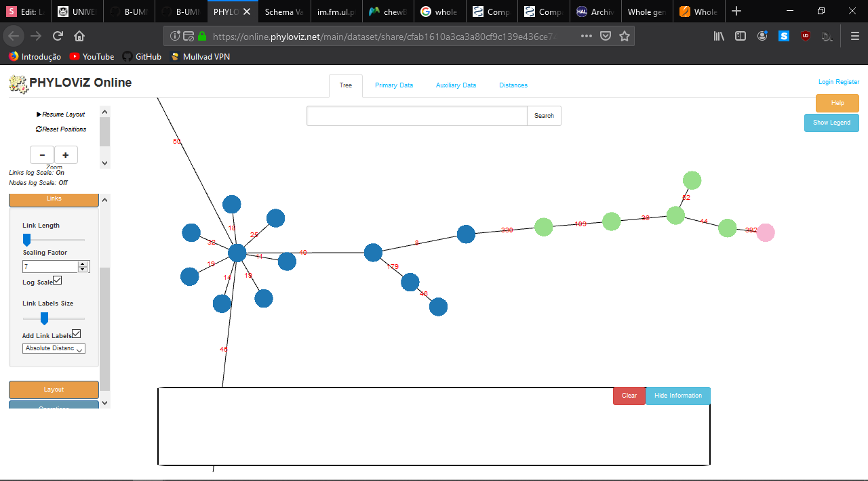Go back using the browser back arrow
The width and height of the screenshot is (868, 481).
point(15,36)
